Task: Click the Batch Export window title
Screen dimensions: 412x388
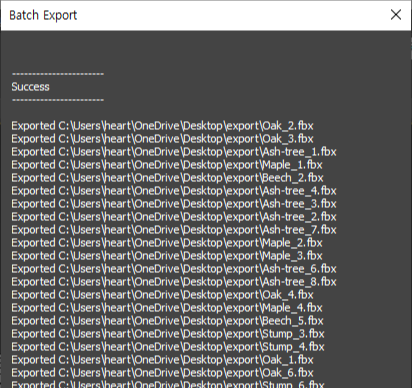Action: click(x=43, y=15)
